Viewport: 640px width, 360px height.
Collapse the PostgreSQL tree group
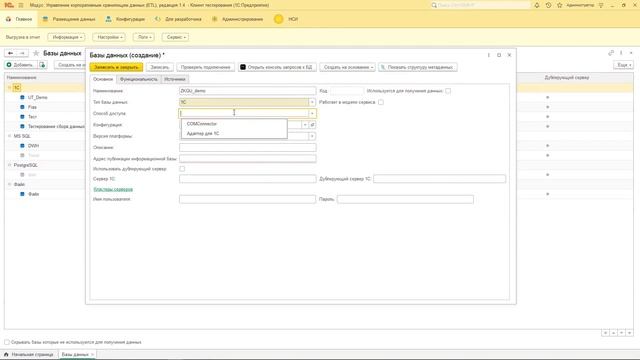click(9, 165)
